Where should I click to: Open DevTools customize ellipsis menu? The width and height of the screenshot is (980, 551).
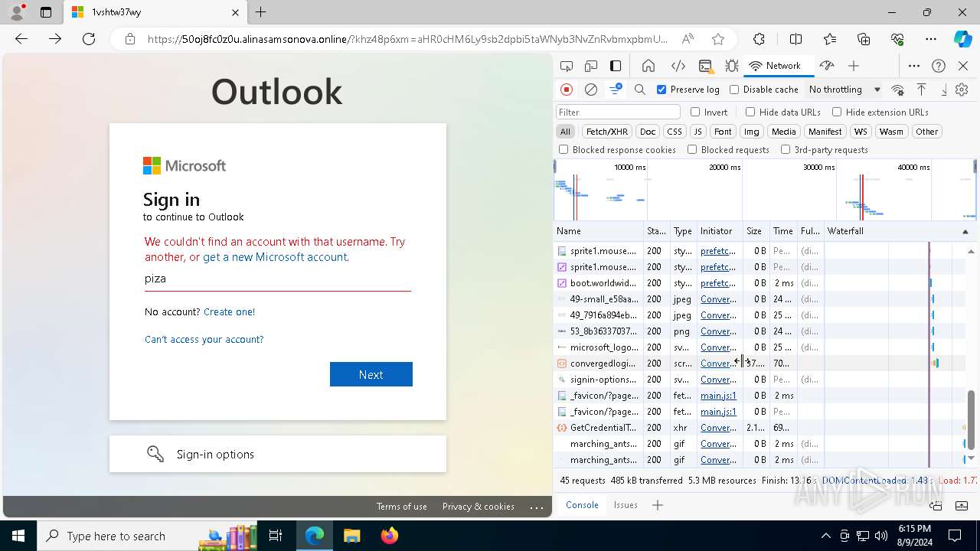click(x=914, y=66)
